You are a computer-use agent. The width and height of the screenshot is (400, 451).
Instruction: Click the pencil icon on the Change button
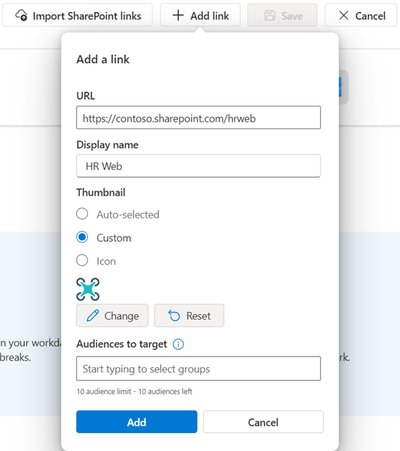click(x=93, y=315)
